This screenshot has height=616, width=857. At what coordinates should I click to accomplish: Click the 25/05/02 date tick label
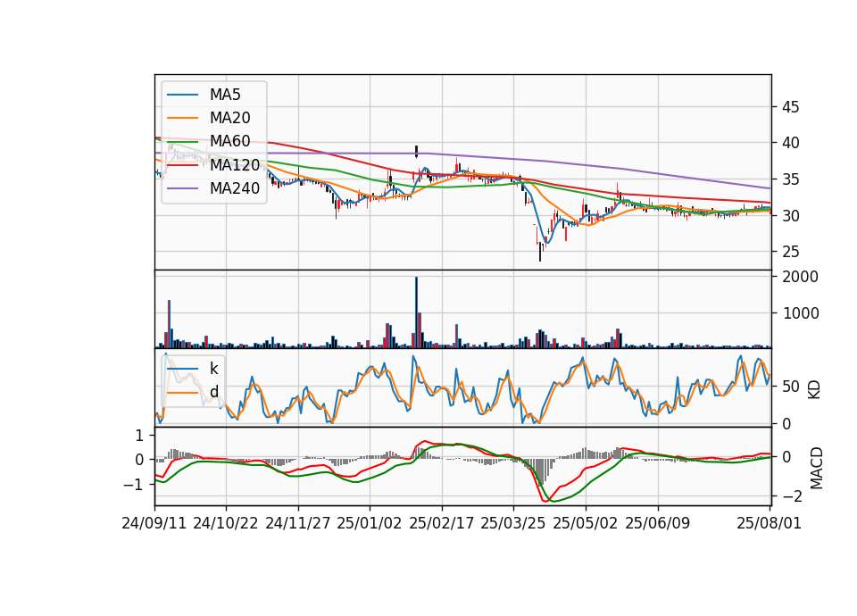click(x=586, y=523)
